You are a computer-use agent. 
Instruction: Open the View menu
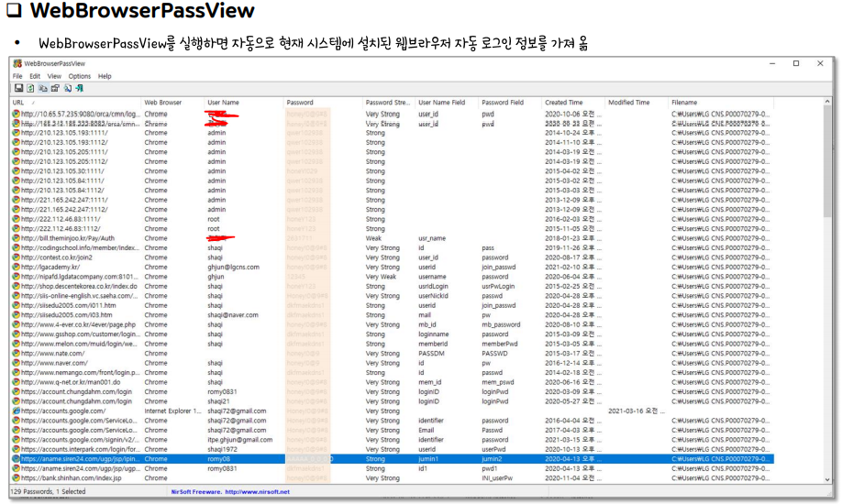point(54,76)
